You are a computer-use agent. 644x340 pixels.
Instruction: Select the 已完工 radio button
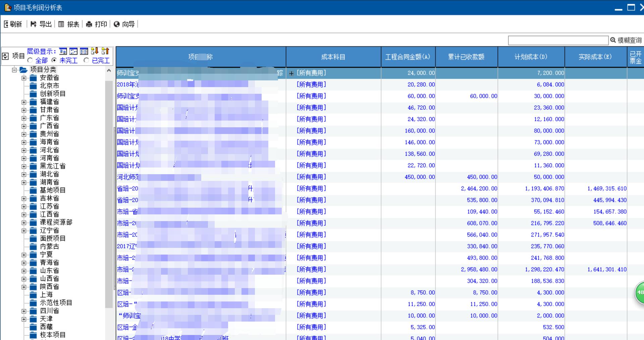86,60
